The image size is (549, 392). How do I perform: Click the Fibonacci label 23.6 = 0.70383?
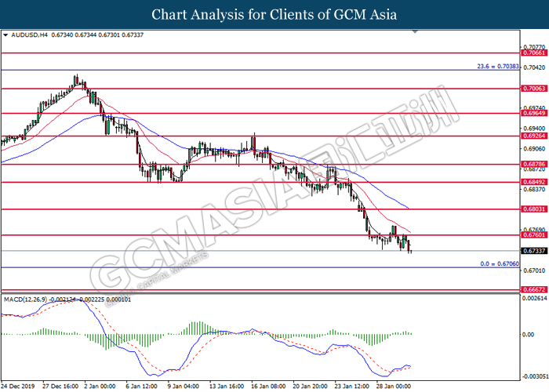pos(498,67)
